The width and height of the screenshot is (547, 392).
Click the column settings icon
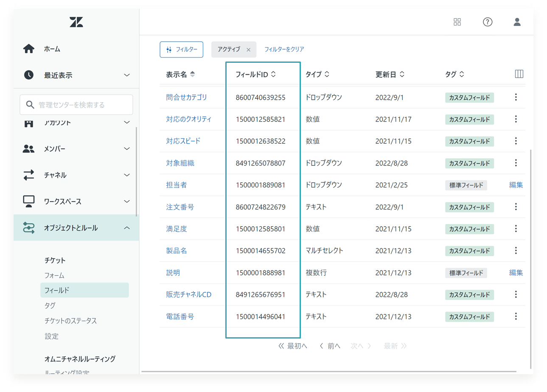click(x=519, y=74)
